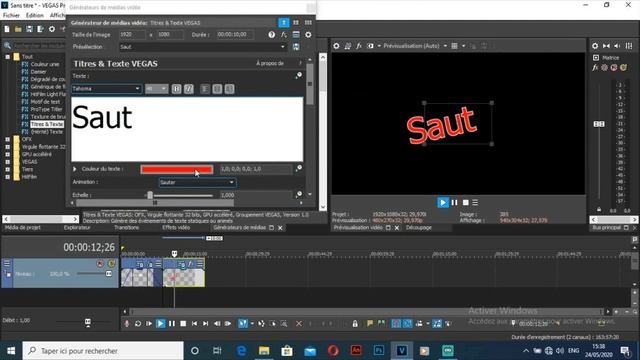The image size is (640, 360).
Task: Switch to the Média de projet tab
Action: coord(23,227)
